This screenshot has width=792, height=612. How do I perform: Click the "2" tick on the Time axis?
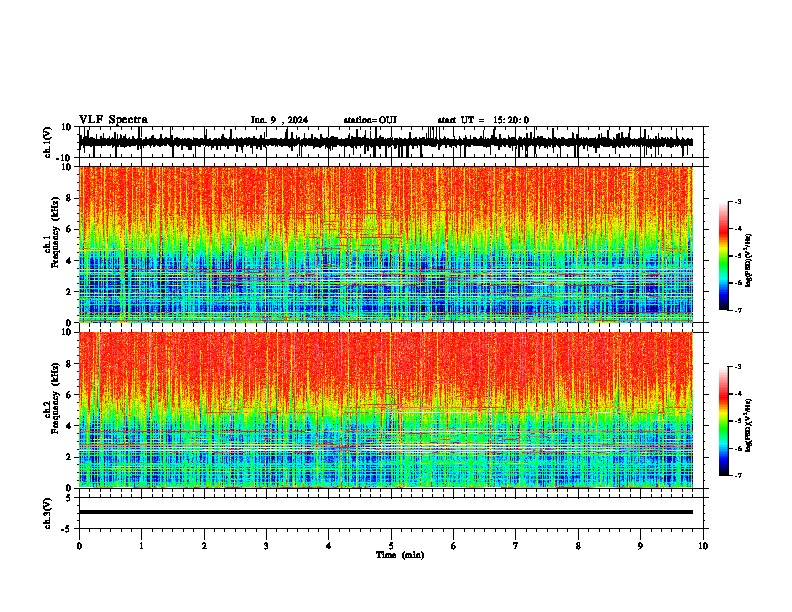(204, 546)
